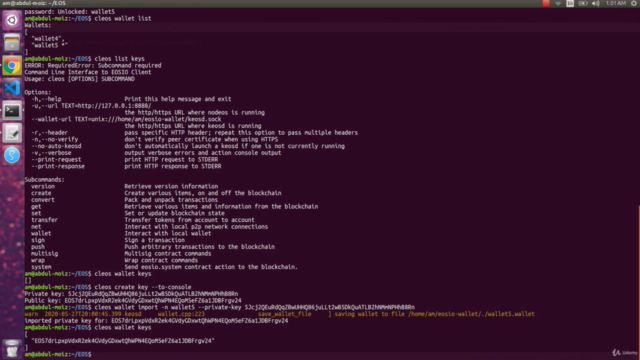The width and height of the screenshot is (640, 360).
Task: Click the 'cleos wallet import -n wallet5' command
Action: [x=254, y=307]
